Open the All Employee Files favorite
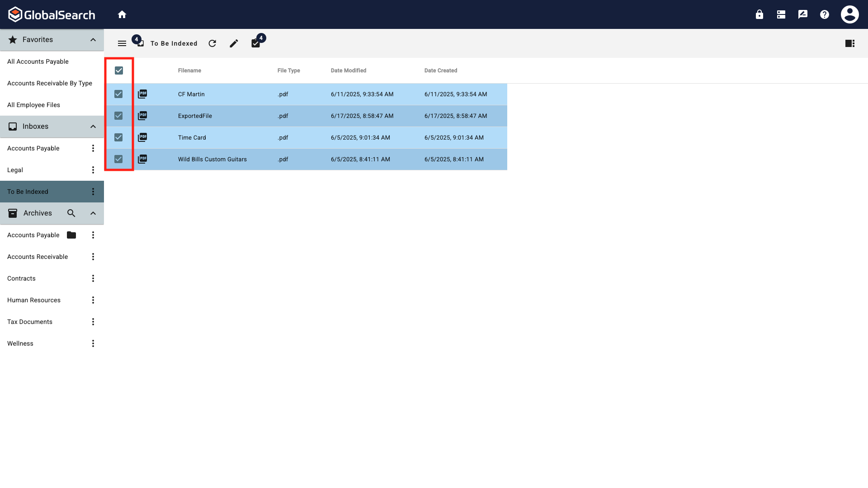The image size is (868, 488). 34,105
